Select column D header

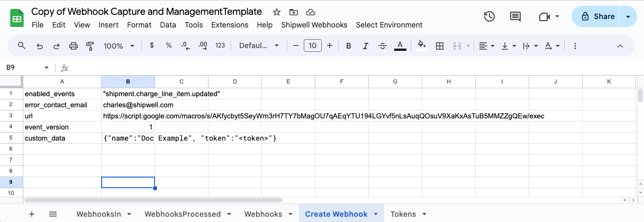[x=235, y=81]
